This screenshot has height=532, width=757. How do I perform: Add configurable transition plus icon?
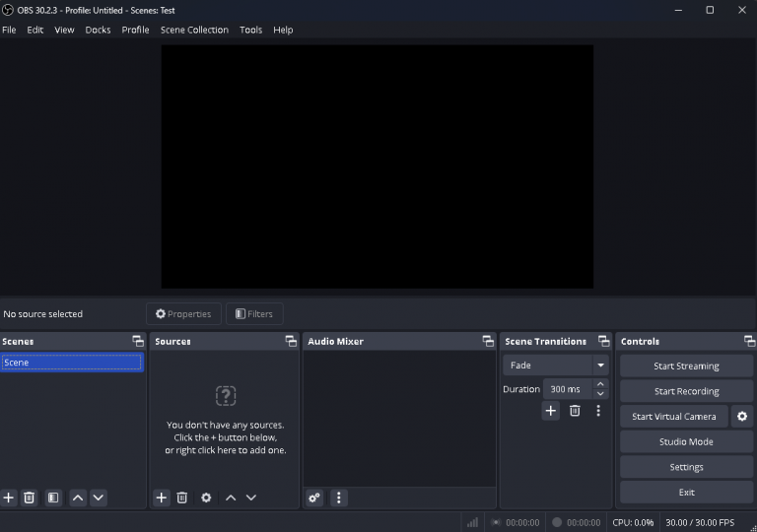click(x=550, y=411)
